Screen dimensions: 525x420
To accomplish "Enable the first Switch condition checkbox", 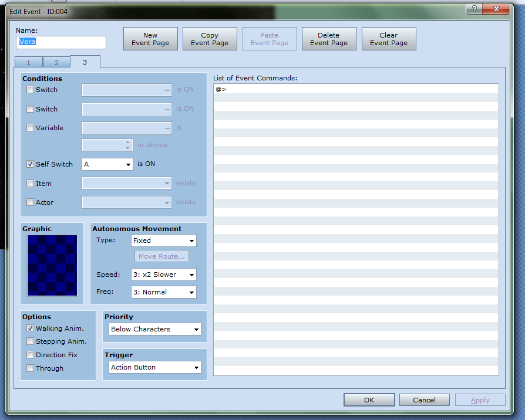I will 31,90.
